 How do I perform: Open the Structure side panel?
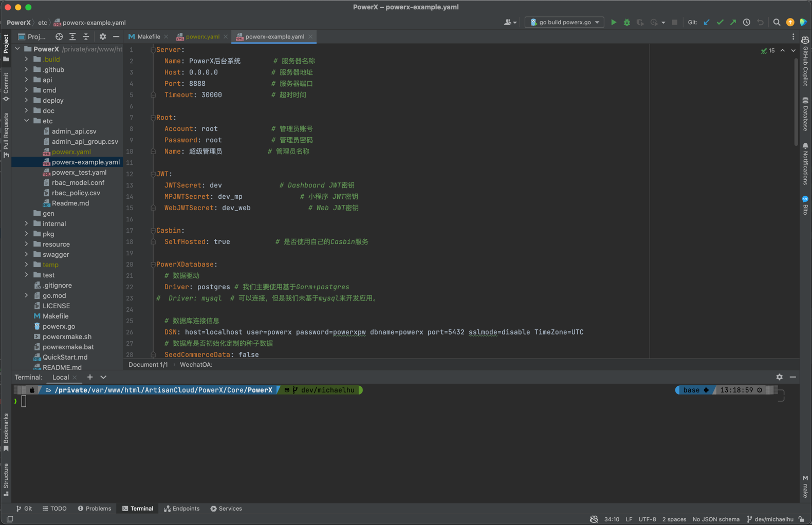coord(6,480)
